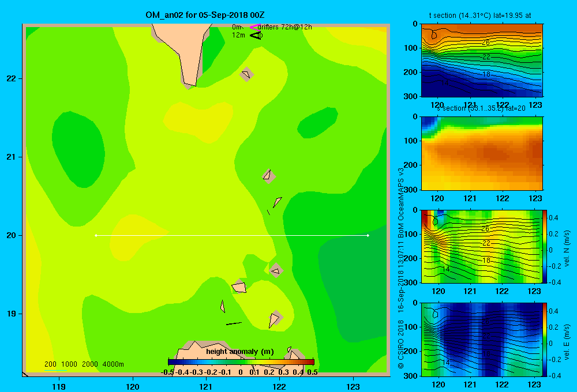The height and width of the screenshot is (392, 577).
Task: Click the dark green low-anomaly patch near 119.3E 21N
Action: pyautogui.click(x=78, y=149)
